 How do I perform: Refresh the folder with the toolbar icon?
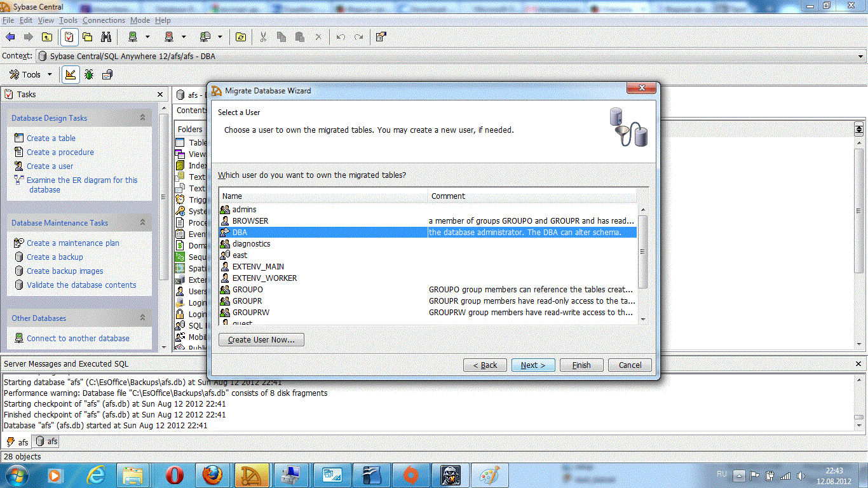[241, 37]
